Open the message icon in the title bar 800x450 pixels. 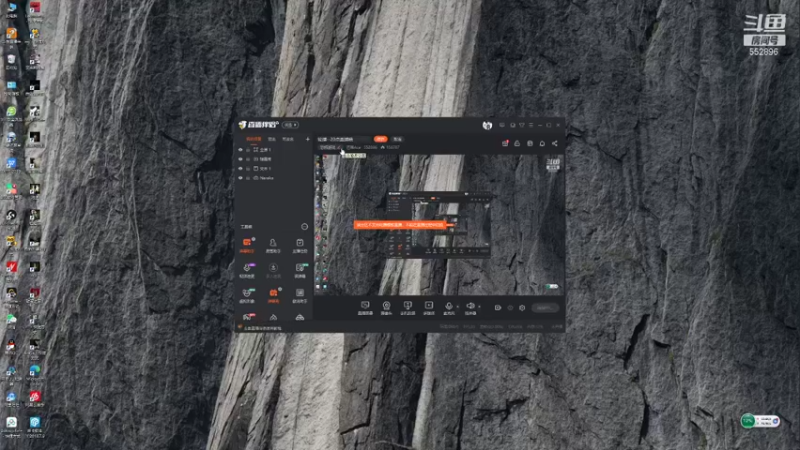pos(502,125)
